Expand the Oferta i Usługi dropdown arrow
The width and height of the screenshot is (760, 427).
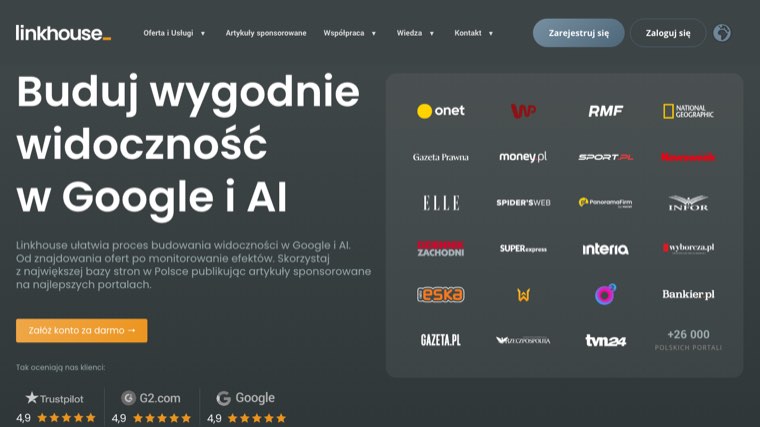pos(203,33)
